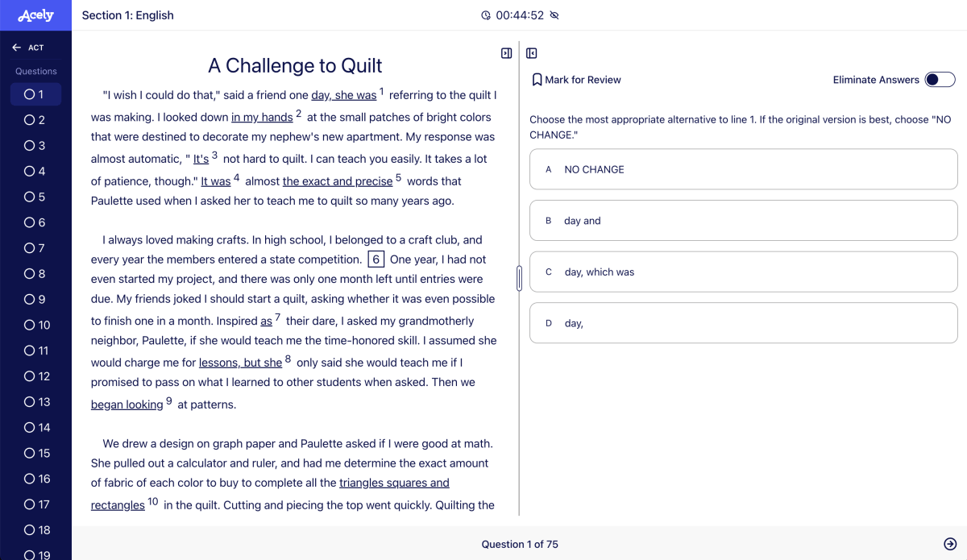Collapse the passage panel with the left panel icon
This screenshot has width=967, height=560.
pos(506,53)
